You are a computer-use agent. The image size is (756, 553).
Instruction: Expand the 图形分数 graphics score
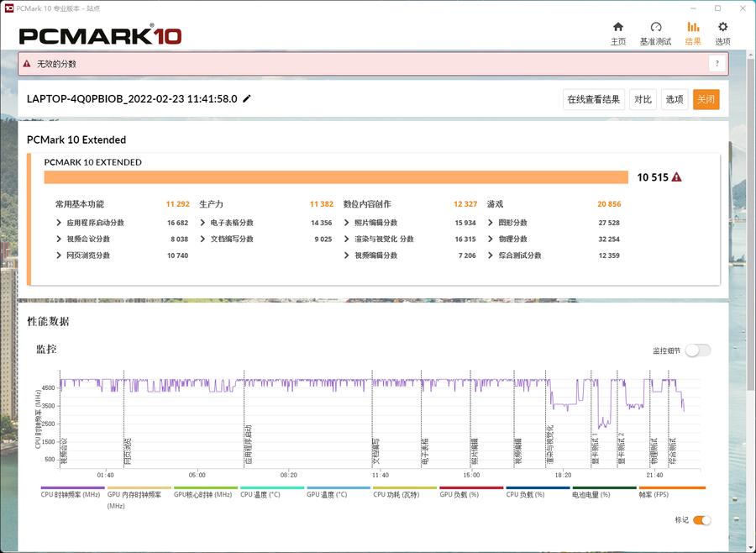tap(491, 224)
